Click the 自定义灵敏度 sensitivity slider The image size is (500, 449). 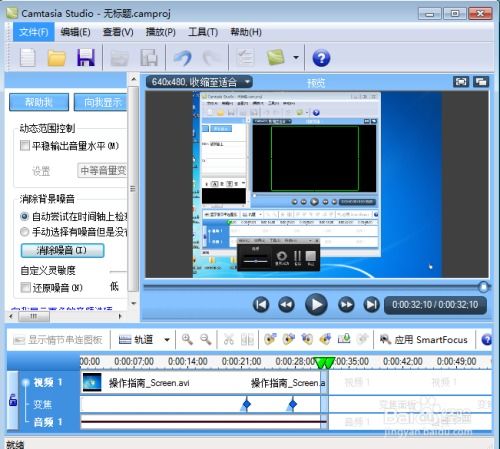pos(118,272)
